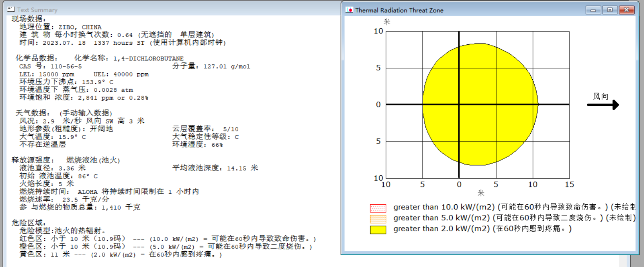The width and height of the screenshot is (644, 267).
Task: Click the yellow 2.0 kW legend swatch
Action: [x=378, y=230]
